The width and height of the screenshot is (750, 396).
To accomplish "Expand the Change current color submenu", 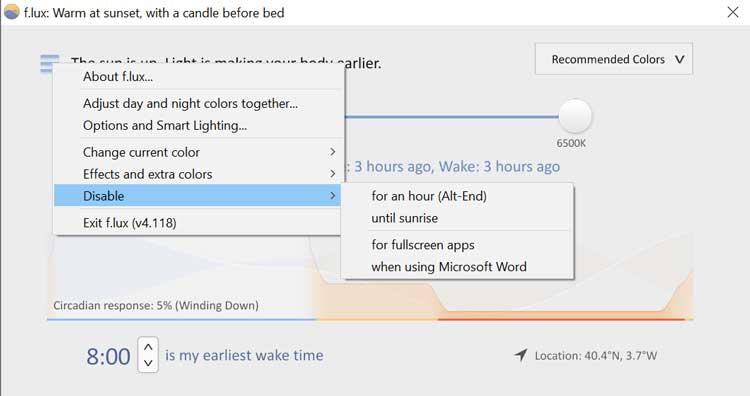I will pyautogui.click(x=197, y=152).
